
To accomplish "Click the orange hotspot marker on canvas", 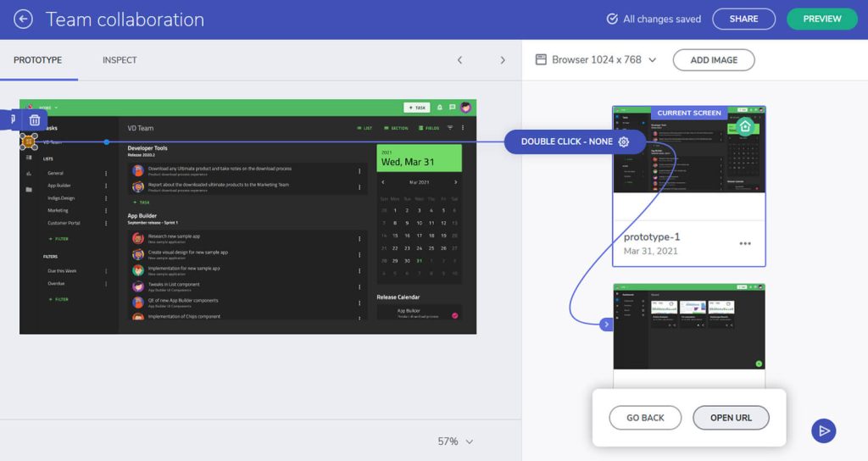I will coord(29,142).
